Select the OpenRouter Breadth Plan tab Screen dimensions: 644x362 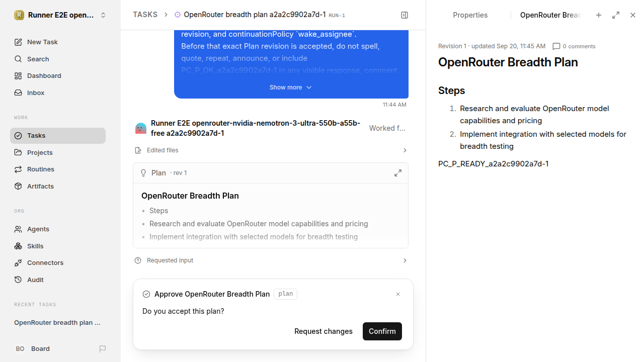(x=550, y=15)
